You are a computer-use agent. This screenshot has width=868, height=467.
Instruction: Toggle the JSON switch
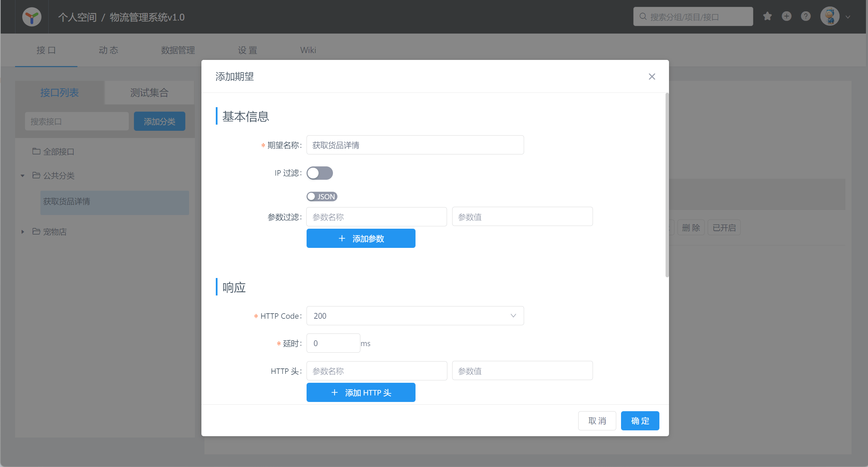pyautogui.click(x=321, y=196)
